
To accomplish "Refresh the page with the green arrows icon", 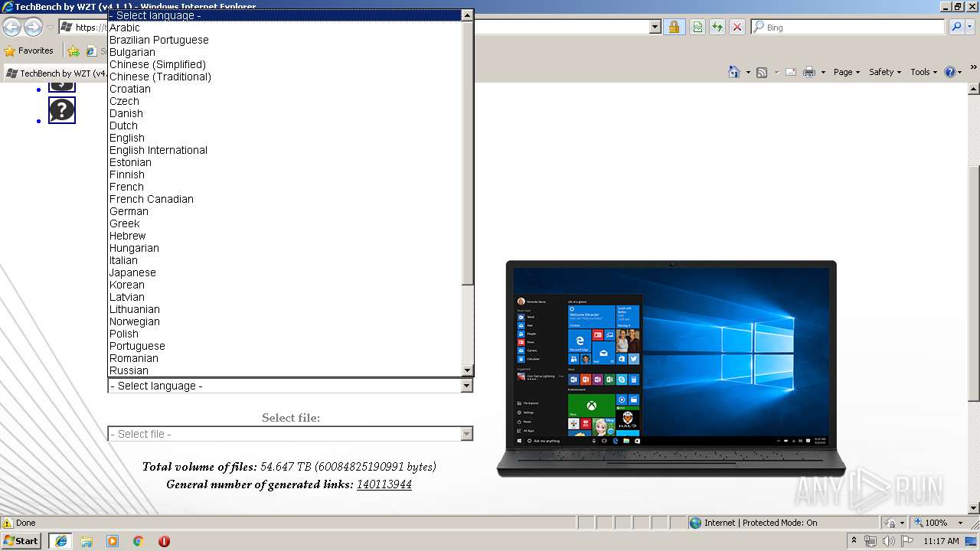I will (x=717, y=27).
